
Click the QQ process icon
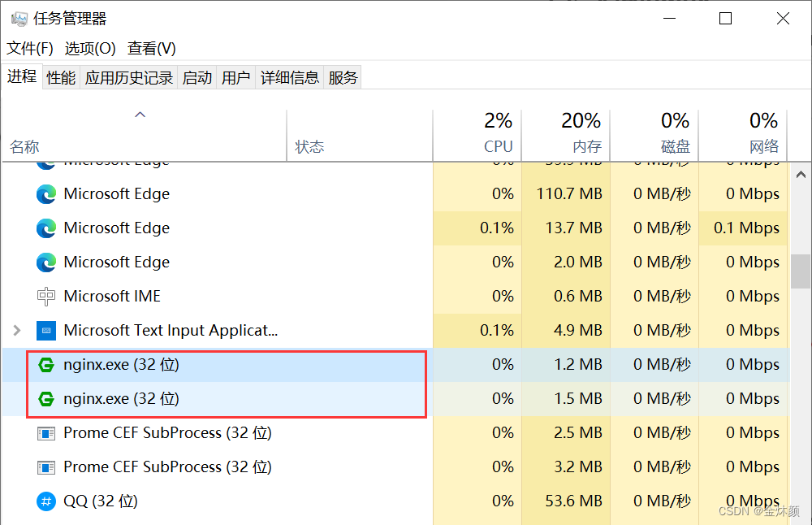pyautogui.click(x=46, y=501)
